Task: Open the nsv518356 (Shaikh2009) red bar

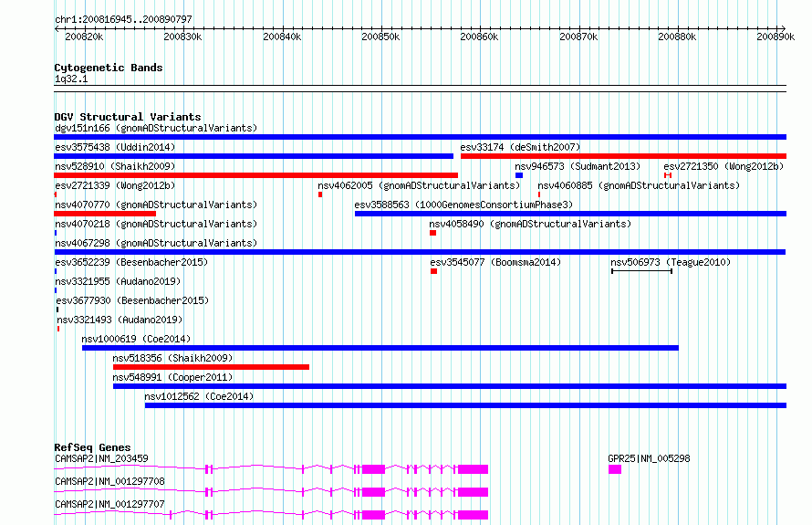Action: click(211, 367)
